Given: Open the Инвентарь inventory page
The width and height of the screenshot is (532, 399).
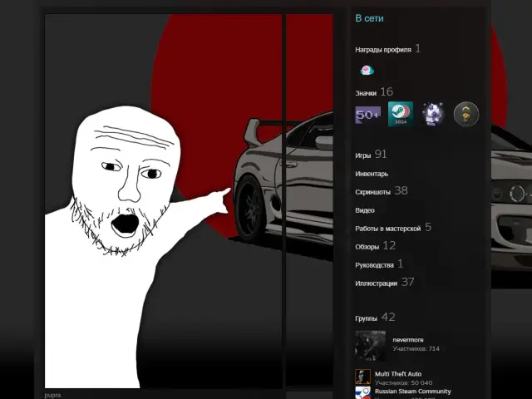Looking at the screenshot, I should [x=372, y=174].
